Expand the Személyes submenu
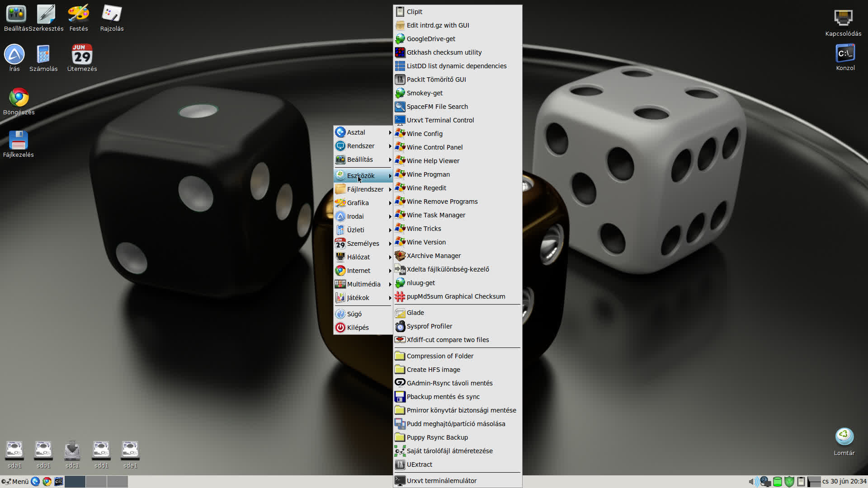 (x=363, y=244)
